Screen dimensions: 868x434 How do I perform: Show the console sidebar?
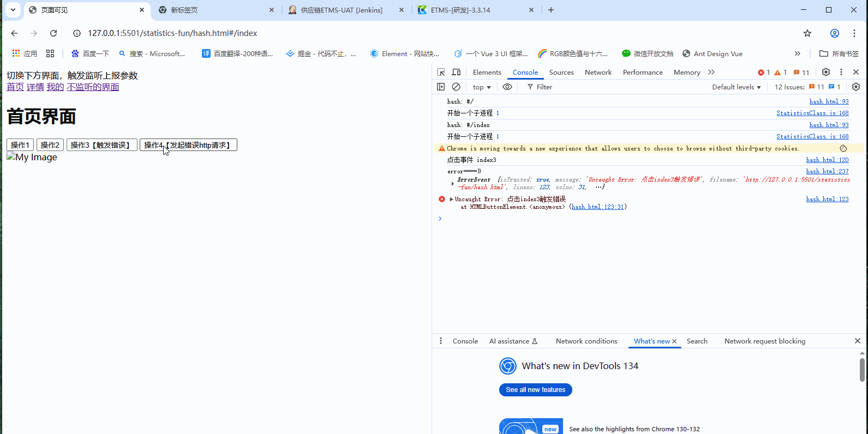tap(441, 87)
